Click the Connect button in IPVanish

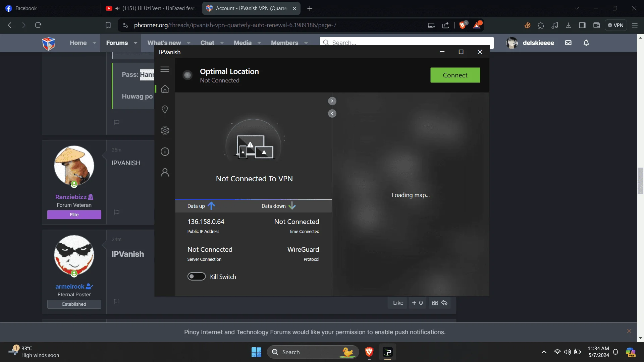pyautogui.click(x=455, y=75)
